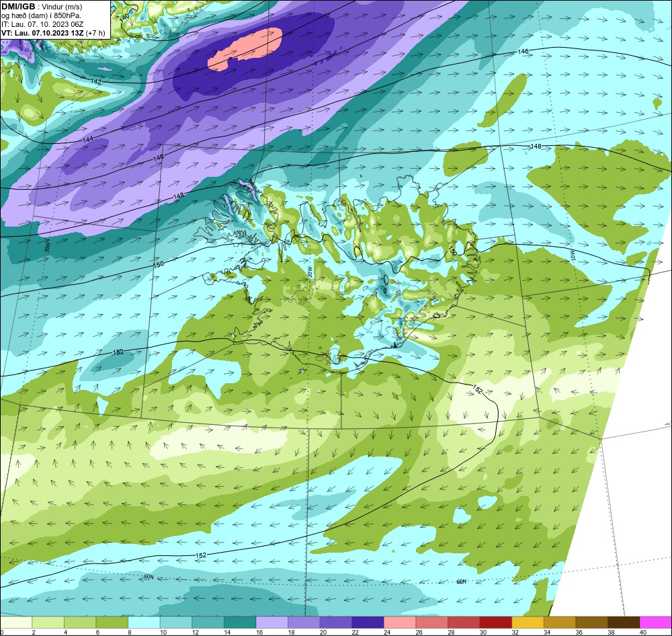Click the 'DMI/IGB' title text
The height and width of the screenshot is (636, 672).
coord(18,7)
